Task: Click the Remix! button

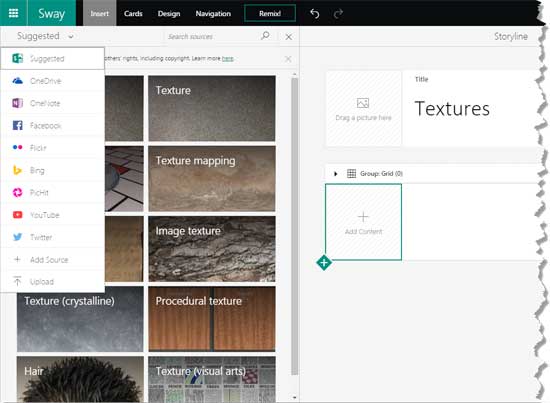Action: click(x=270, y=13)
